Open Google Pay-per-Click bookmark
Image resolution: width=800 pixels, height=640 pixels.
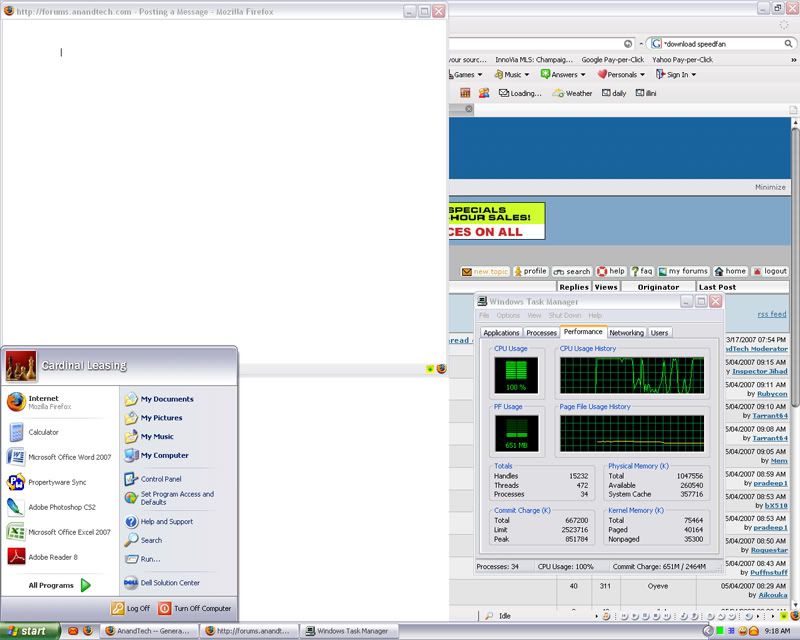(613, 60)
